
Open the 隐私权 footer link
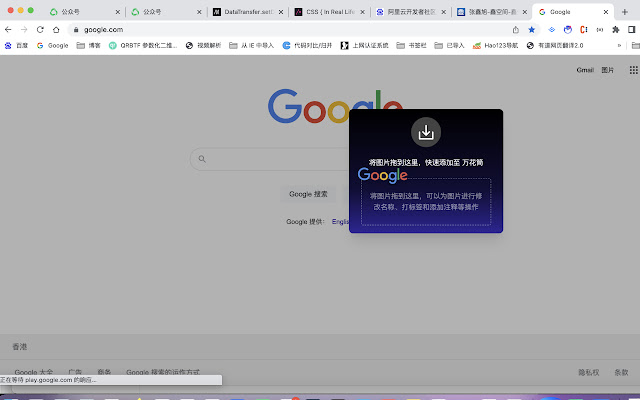589,372
